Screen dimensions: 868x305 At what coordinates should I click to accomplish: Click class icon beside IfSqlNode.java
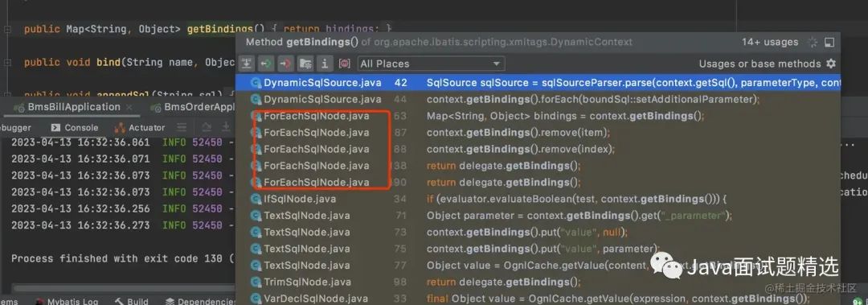pos(256,199)
